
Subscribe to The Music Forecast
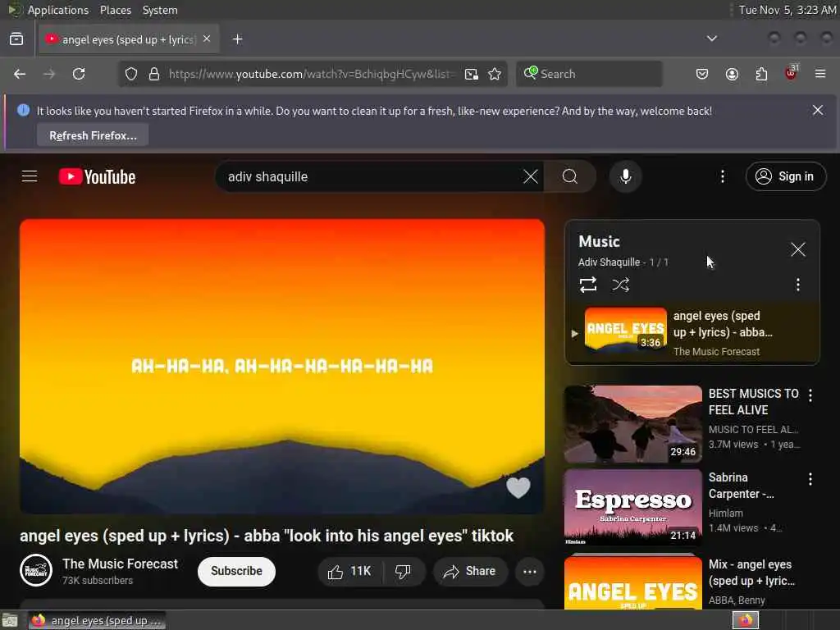(x=236, y=571)
